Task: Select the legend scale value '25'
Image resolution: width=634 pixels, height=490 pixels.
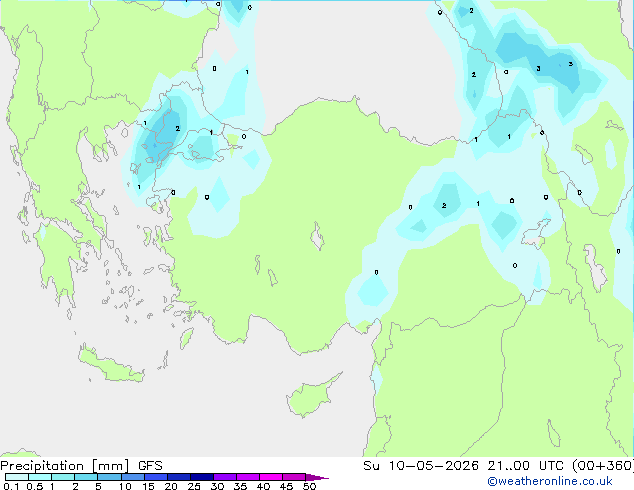Action: tap(194, 486)
